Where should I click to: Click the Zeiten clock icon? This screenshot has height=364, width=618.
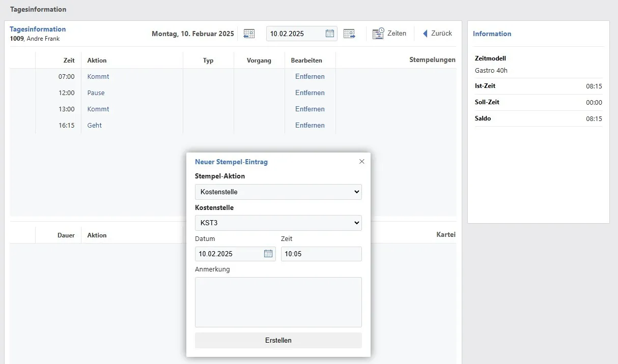[378, 34]
